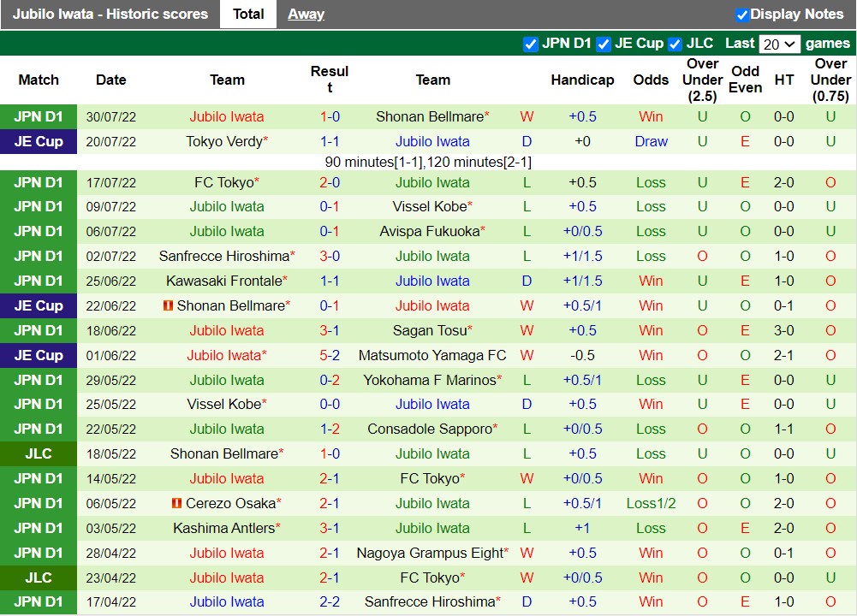This screenshot has width=857, height=616.
Task: Click the Match column header
Action: point(39,80)
